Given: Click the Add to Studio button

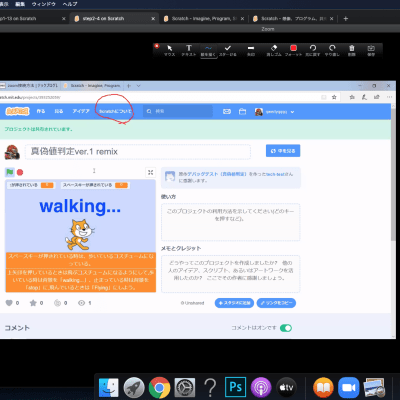Looking at the screenshot, I should pyautogui.click(x=234, y=303).
